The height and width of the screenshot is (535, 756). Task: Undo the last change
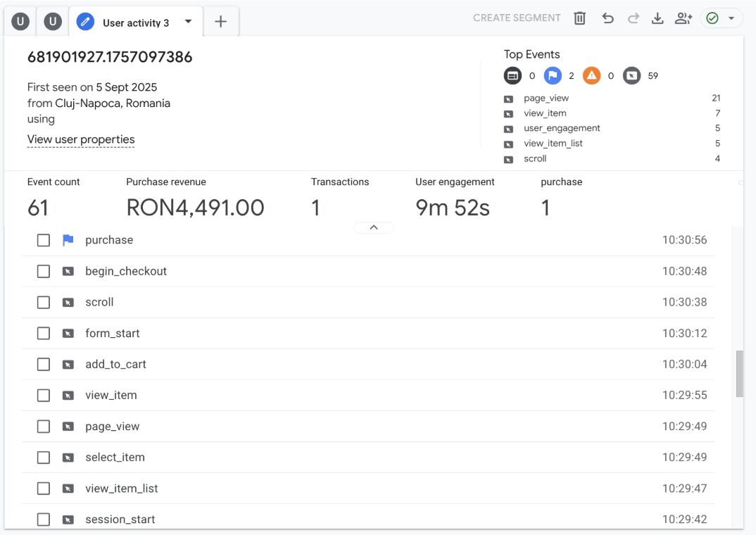pyautogui.click(x=607, y=18)
